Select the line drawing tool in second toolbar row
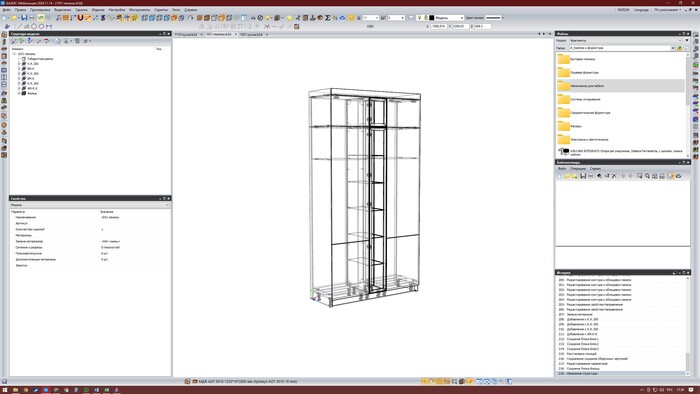 tap(19, 27)
